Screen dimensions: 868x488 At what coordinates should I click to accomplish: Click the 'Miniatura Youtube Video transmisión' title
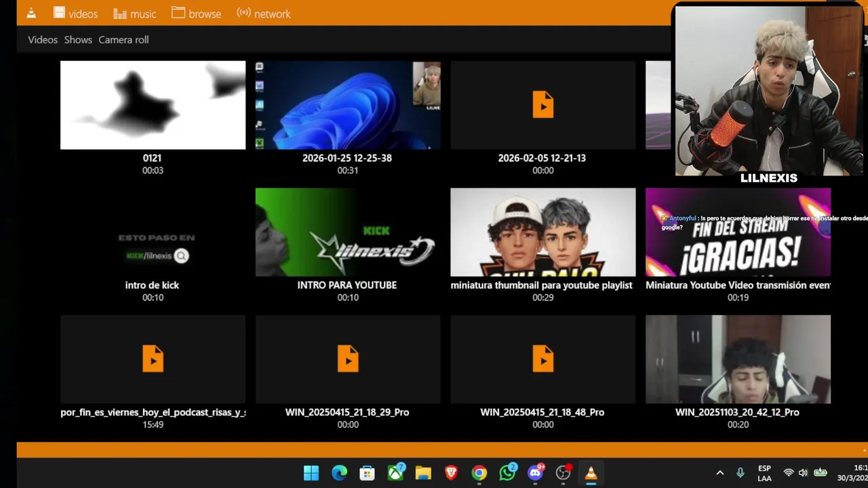pos(738,285)
